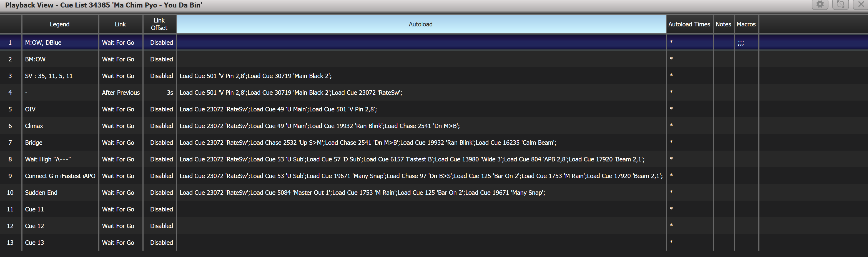Select legend 'SV : 35, 11, 5, 11'
The height and width of the screenshot is (257, 868).
(60, 76)
